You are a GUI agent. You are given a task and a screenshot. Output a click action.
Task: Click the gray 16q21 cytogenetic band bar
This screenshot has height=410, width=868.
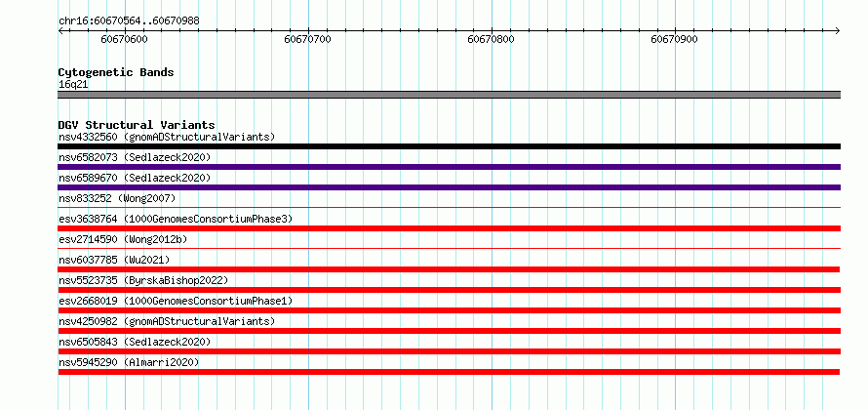(449, 95)
